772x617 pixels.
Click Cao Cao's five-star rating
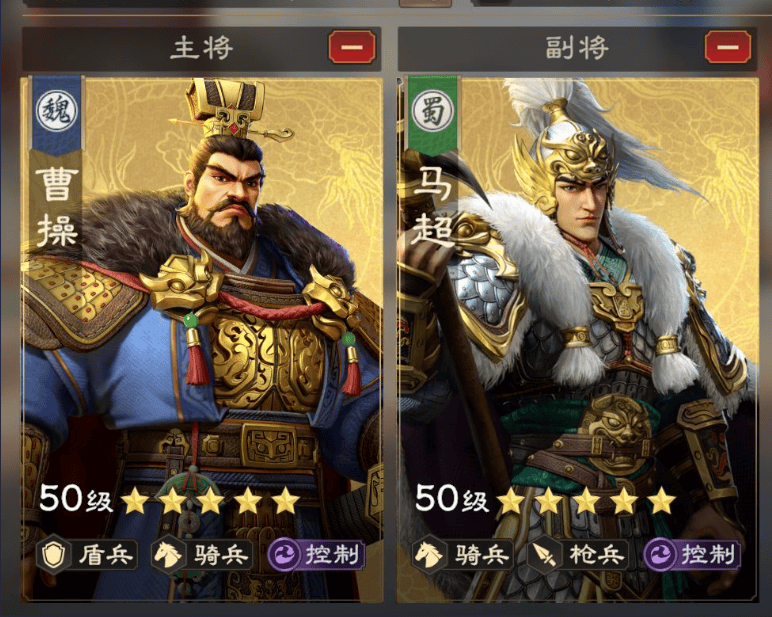click(x=210, y=500)
